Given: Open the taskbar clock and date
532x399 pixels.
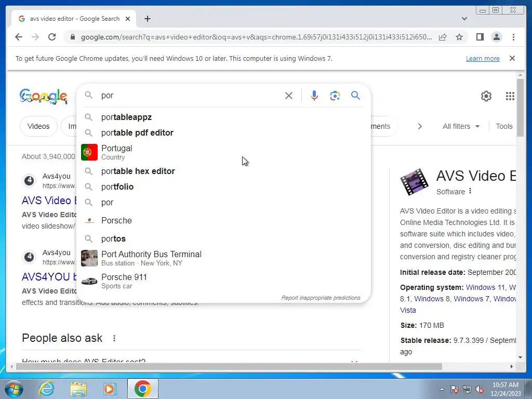Looking at the screenshot, I should point(506,389).
